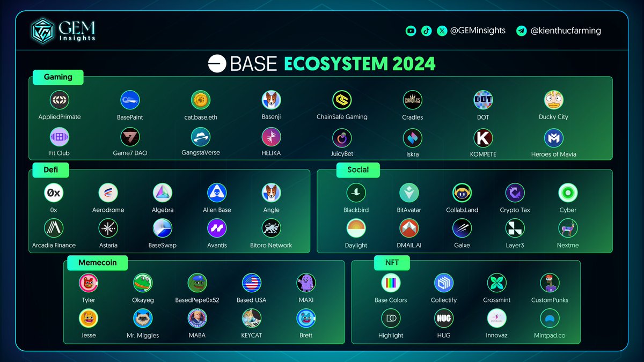Click the ChainSafe Gaming icon
Screen dimensions: 644x362
342,100
